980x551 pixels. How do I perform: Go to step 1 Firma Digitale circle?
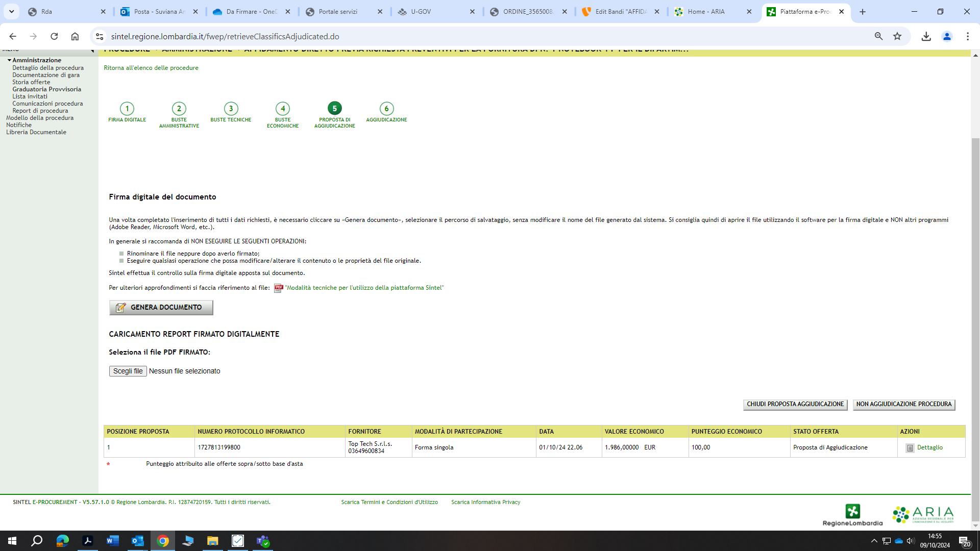click(127, 108)
